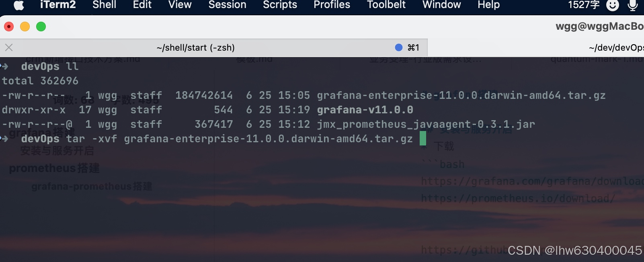
Task: Click the drwxr-xr-x permissions text
Action: point(34,110)
